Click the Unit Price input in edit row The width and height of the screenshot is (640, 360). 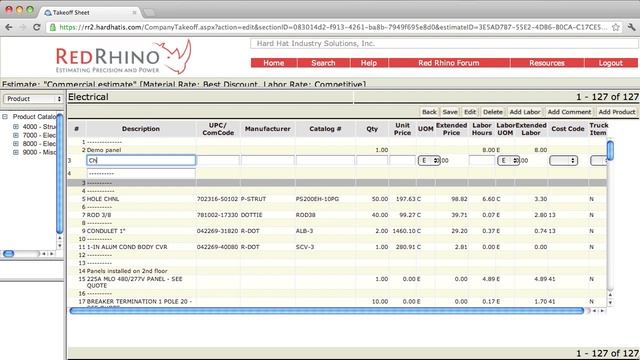402,160
